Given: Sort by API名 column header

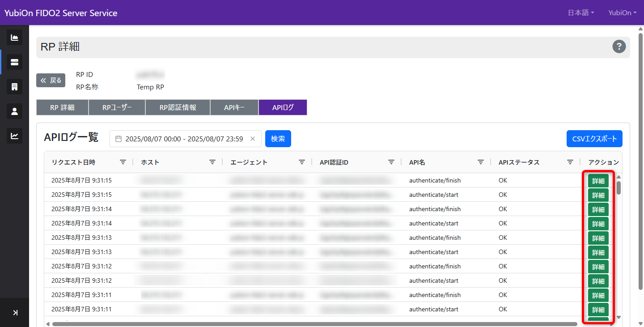Looking at the screenshot, I should (x=417, y=162).
